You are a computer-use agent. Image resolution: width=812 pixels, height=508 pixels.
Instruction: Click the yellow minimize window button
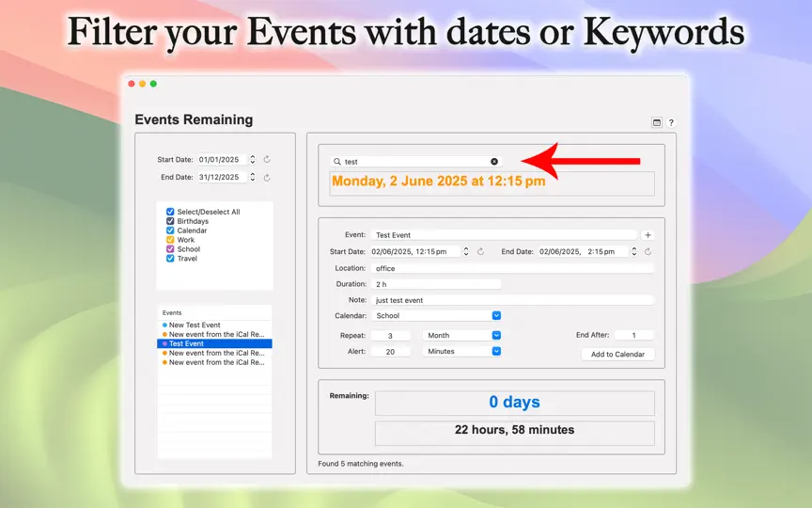pos(143,84)
